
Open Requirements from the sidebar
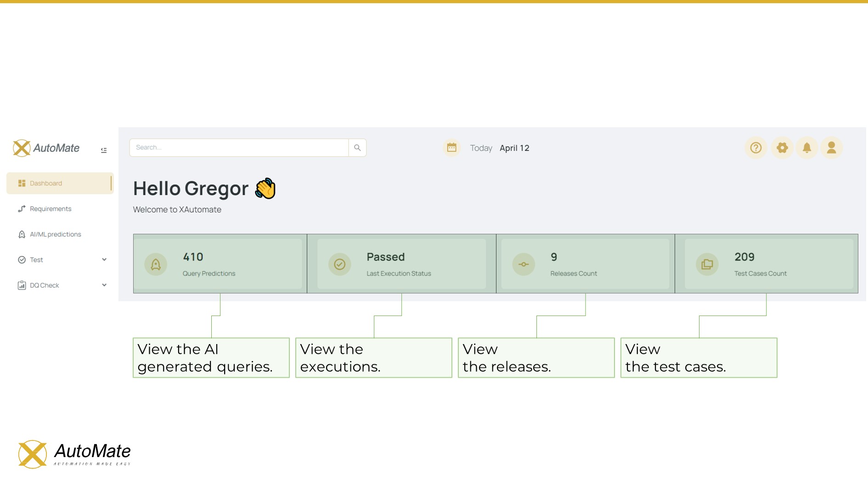[x=51, y=209]
